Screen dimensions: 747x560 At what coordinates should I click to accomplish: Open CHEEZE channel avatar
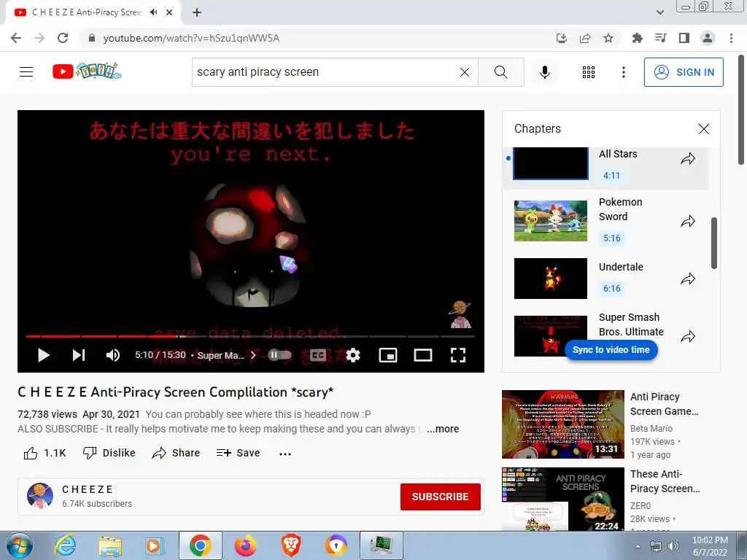tap(40, 496)
